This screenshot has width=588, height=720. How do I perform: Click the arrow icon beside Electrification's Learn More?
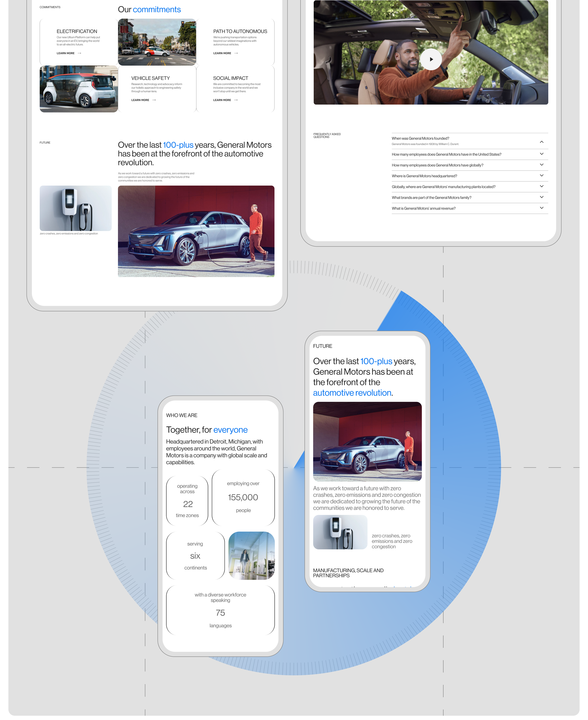[79, 53]
